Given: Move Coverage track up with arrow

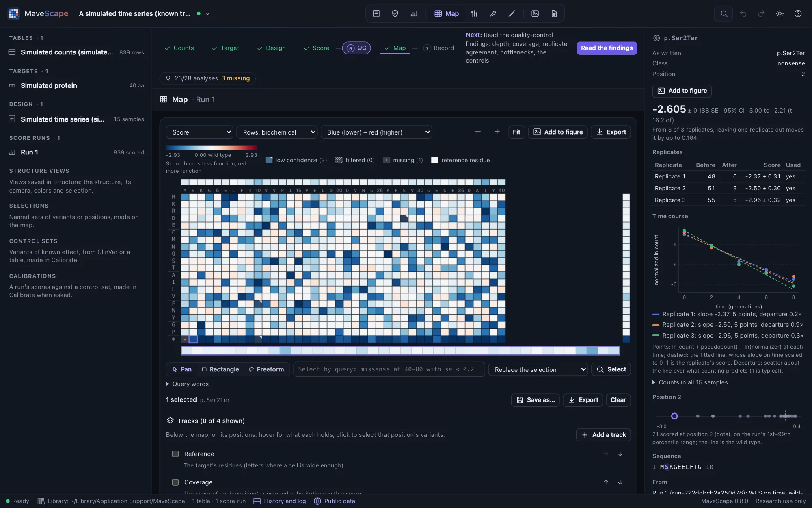Looking at the screenshot, I should [606, 482].
